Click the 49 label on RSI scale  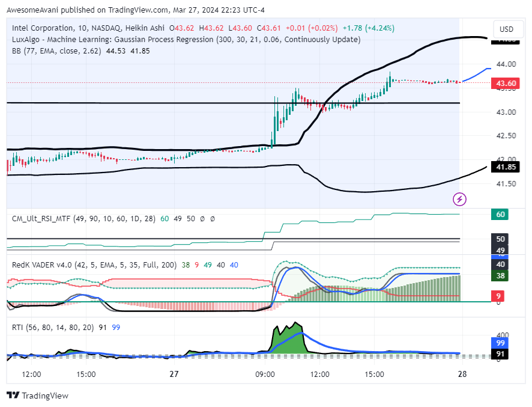point(500,249)
